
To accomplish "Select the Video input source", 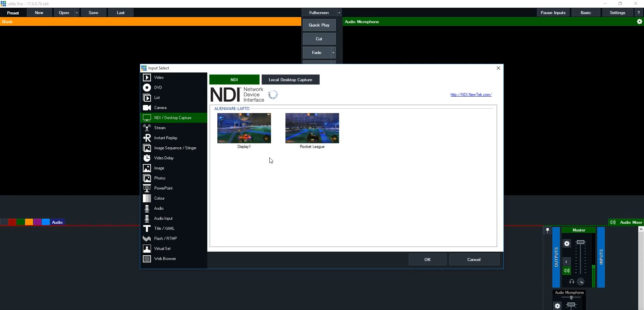I will [159, 77].
